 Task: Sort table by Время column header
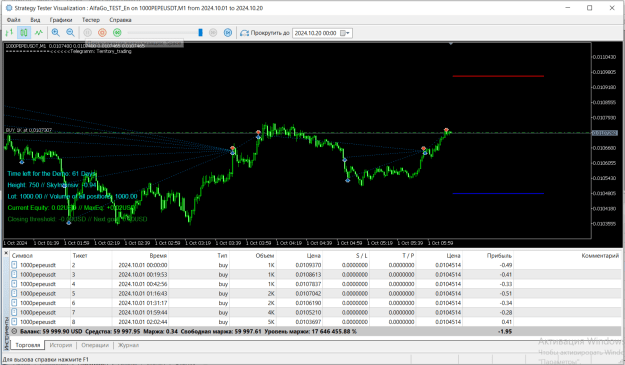point(158,255)
